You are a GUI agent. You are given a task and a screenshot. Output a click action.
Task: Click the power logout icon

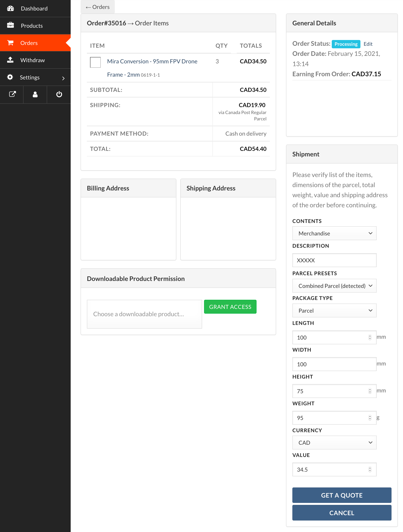tap(59, 94)
